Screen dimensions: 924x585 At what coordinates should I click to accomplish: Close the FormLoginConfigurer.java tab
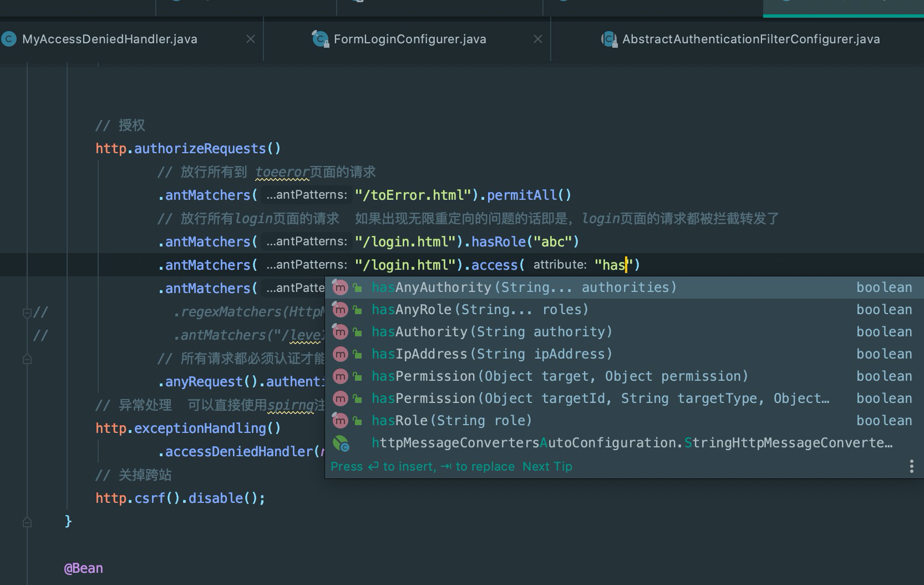pyautogui.click(x=537, y=39)
